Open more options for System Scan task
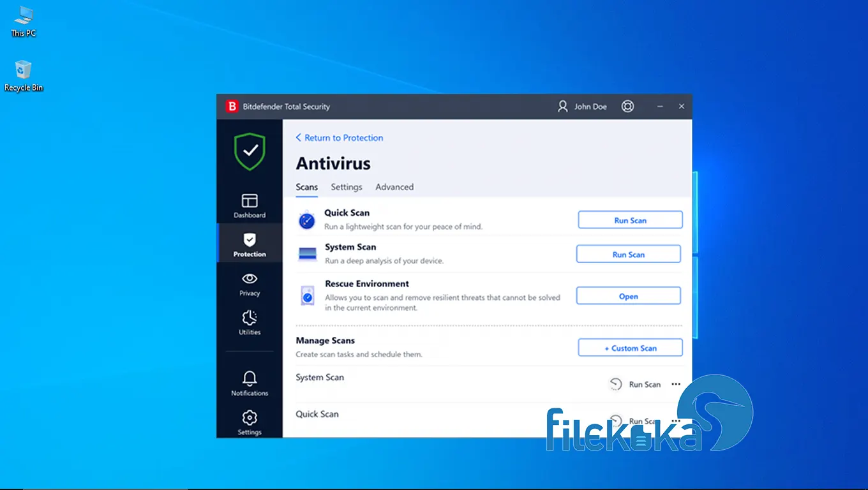 tap(676, 384)
